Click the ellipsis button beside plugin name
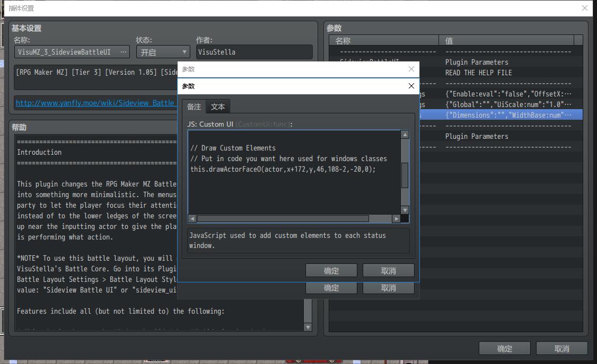The image size is (597, 364). [124, 52]
